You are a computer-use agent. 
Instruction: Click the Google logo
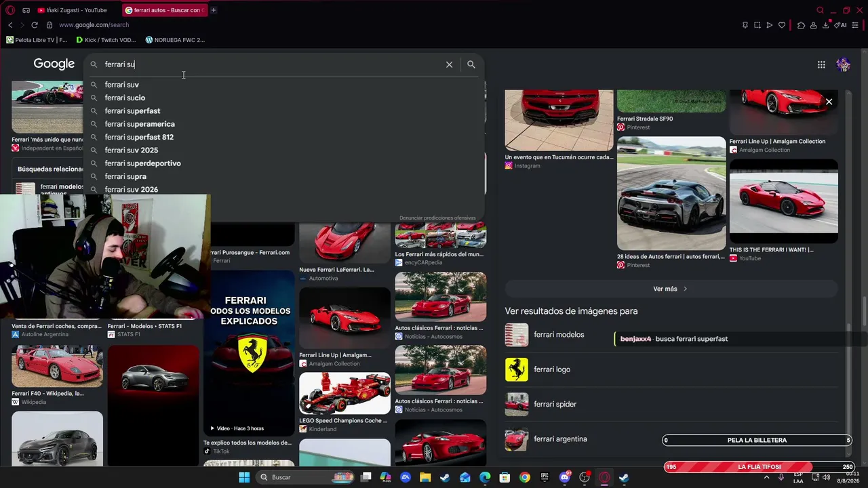coord(54,64)
